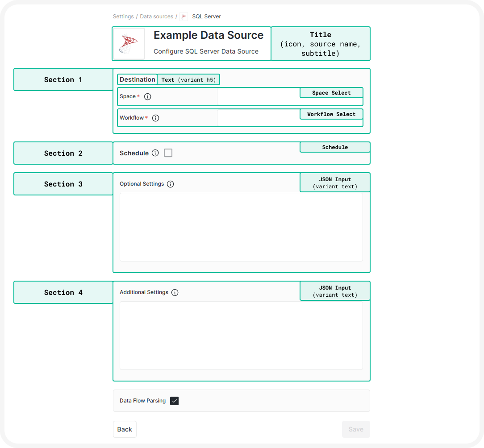Screen dimensions: 484x448
Task: Click the Save button
Action: 356,429
